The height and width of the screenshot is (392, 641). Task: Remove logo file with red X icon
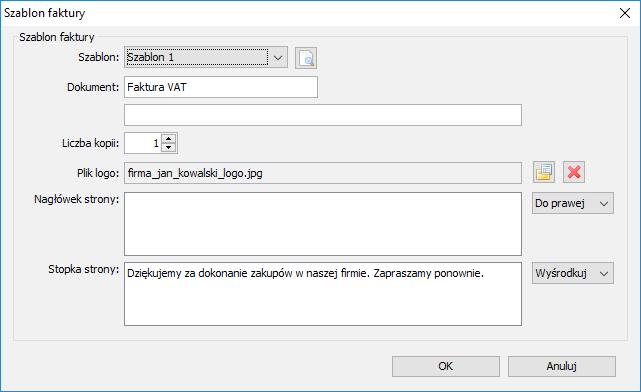tap(574, 172)
